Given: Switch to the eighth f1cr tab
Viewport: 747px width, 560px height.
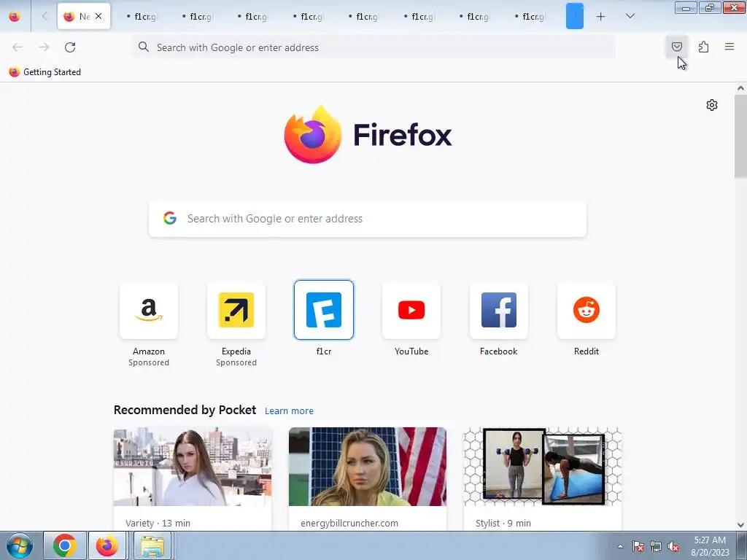Looking at the screenshot, I should pos(530,17).
